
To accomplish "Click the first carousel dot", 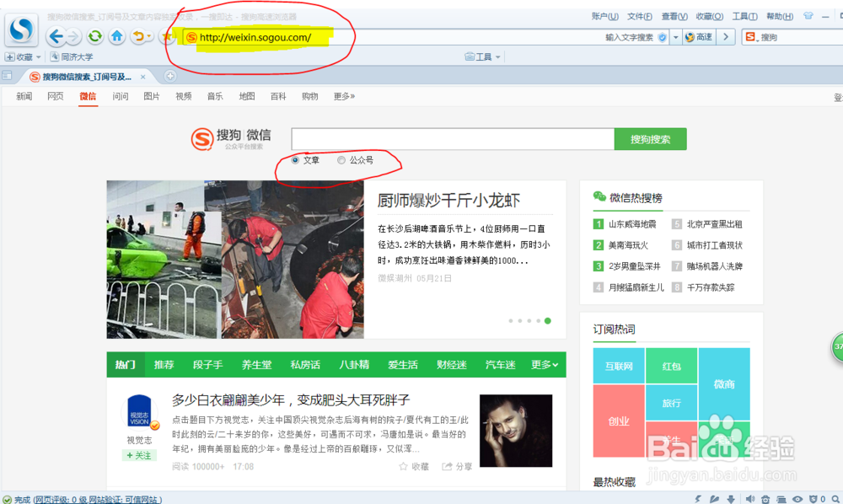I will click(x=511, y=321).
